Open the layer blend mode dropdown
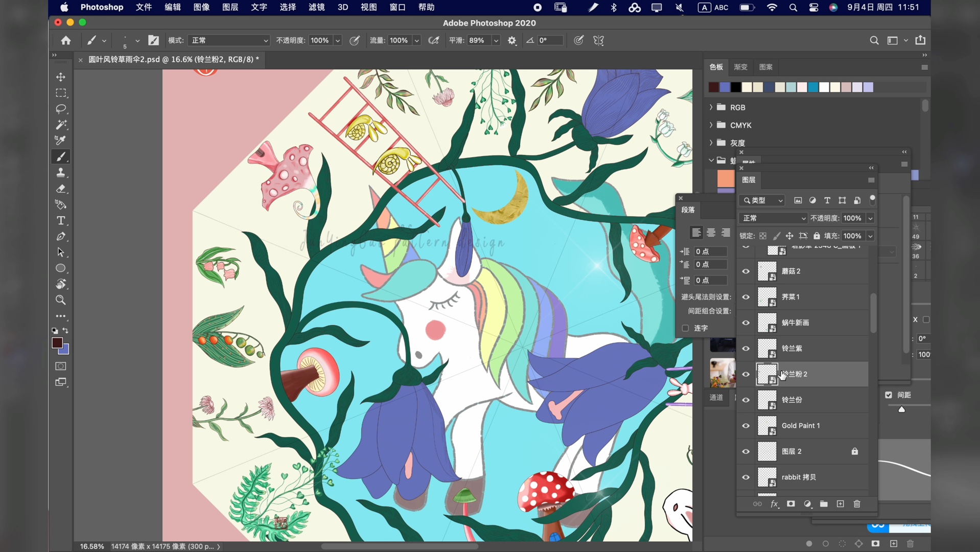The height and width of the screenshot is (552, 980). (x=773, y=218)
